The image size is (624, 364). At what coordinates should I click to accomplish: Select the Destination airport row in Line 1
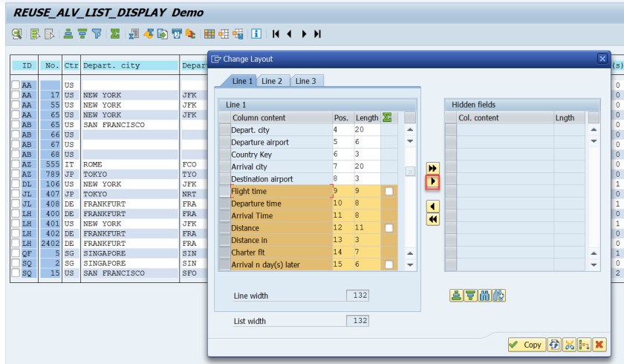(225, 179)
